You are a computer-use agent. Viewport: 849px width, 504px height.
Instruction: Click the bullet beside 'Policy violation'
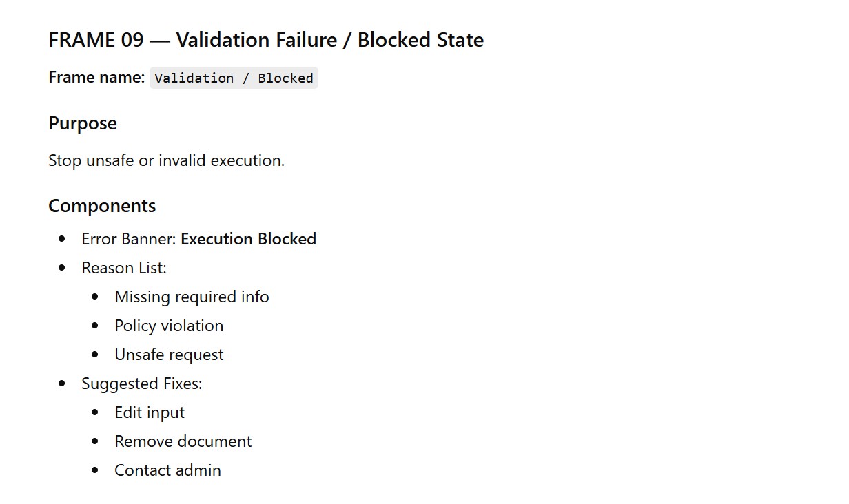[x=96, y=326]
